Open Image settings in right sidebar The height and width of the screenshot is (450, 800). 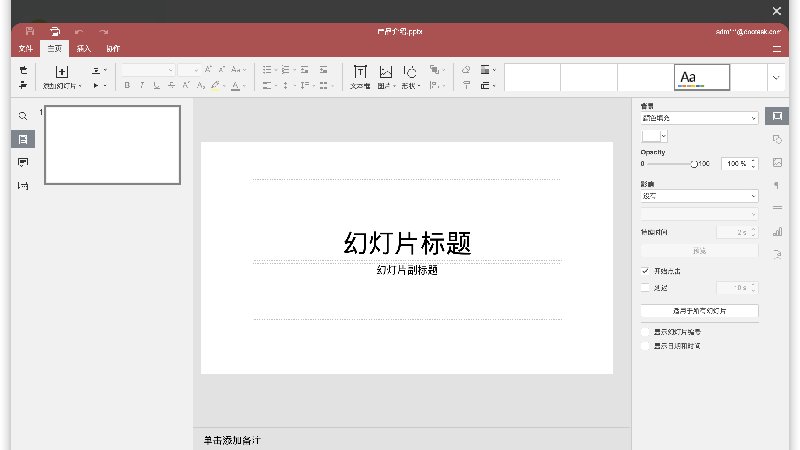[x=777, y=162]
